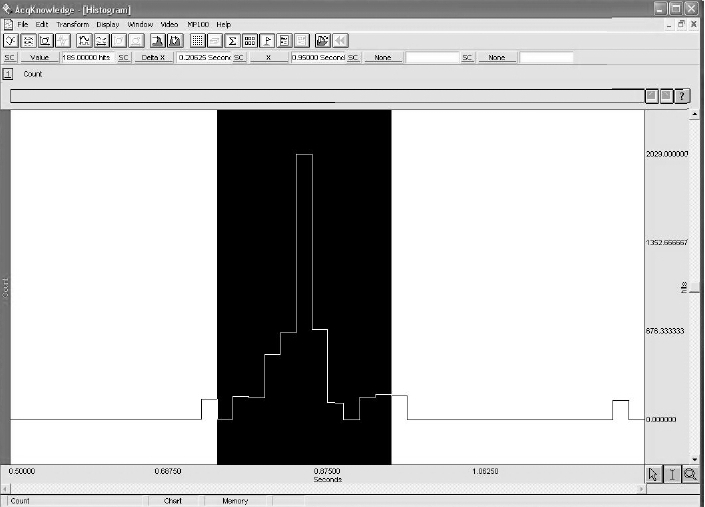Toggle the marker flag display icon
This screenshot has width=705, height=507.
pos(267,41)
